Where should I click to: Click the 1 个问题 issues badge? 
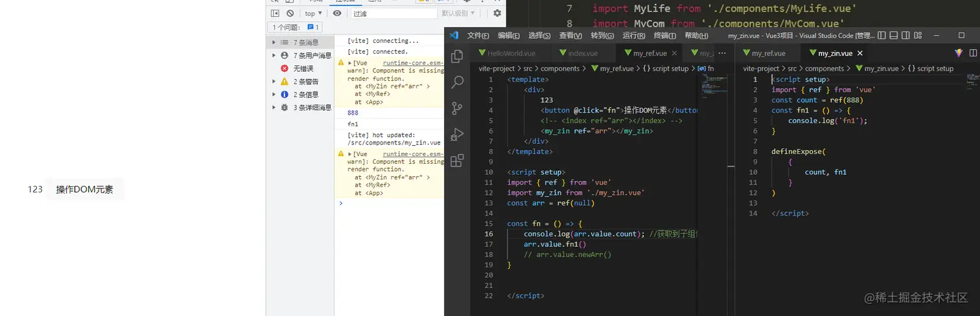(x=296, y=27)
